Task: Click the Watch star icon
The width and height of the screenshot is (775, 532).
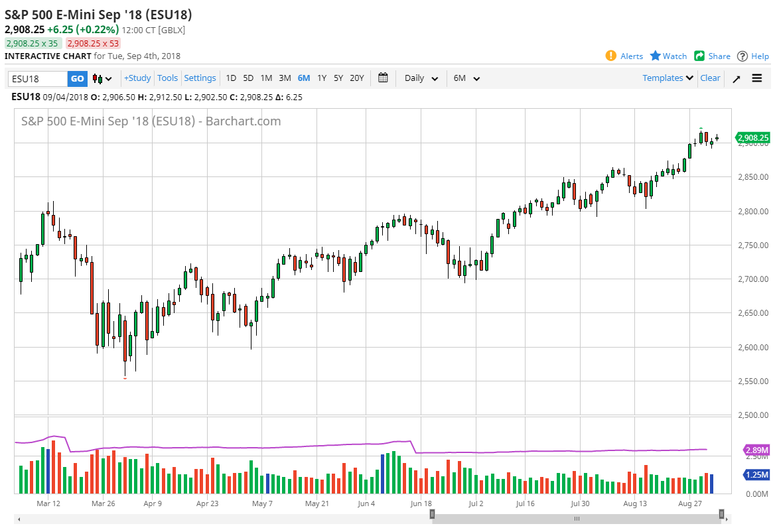Action: tap(656, 56)
